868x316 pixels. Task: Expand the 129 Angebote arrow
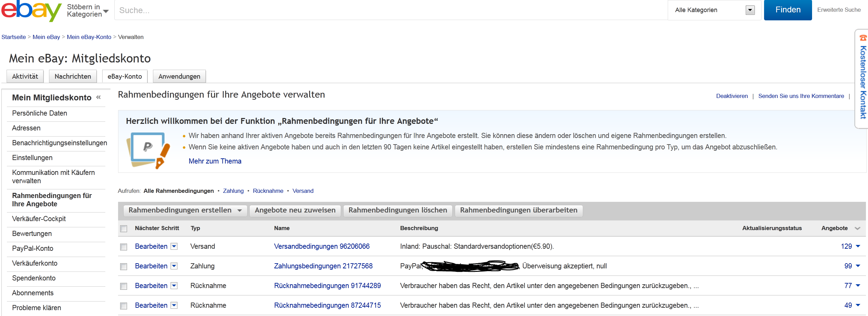(x=858, y=246)
